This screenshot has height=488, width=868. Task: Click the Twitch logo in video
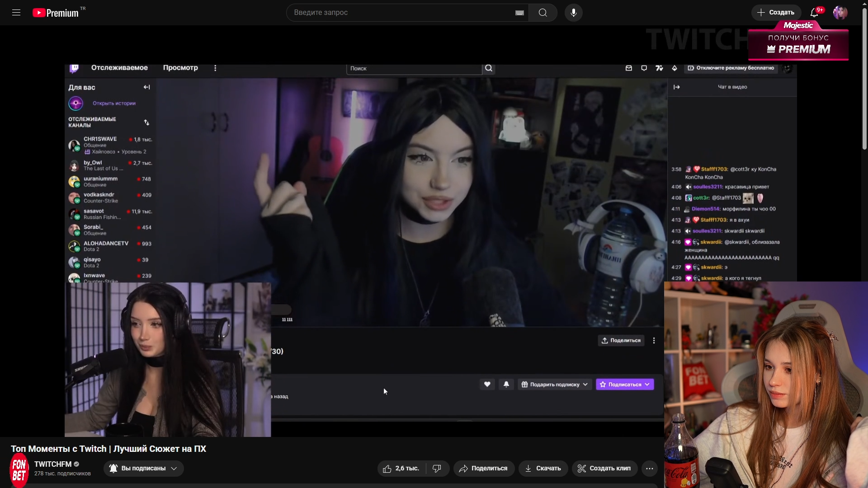(x=74, y=68)
